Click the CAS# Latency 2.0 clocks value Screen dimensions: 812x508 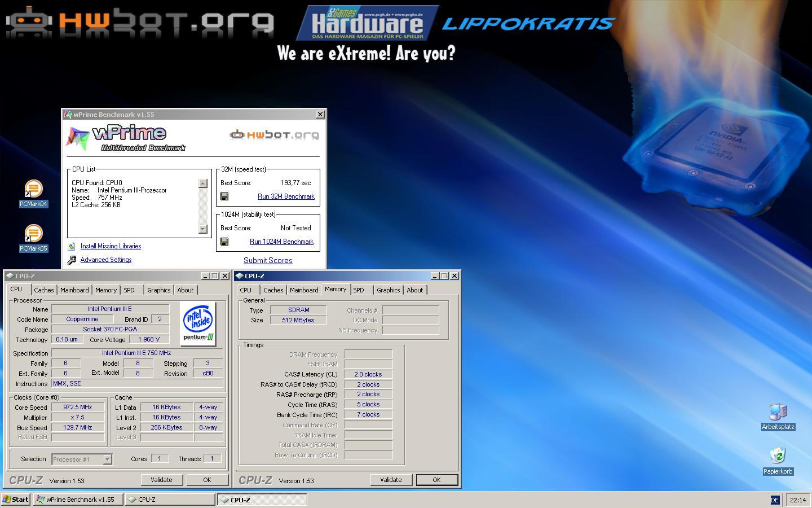point(368,374)
